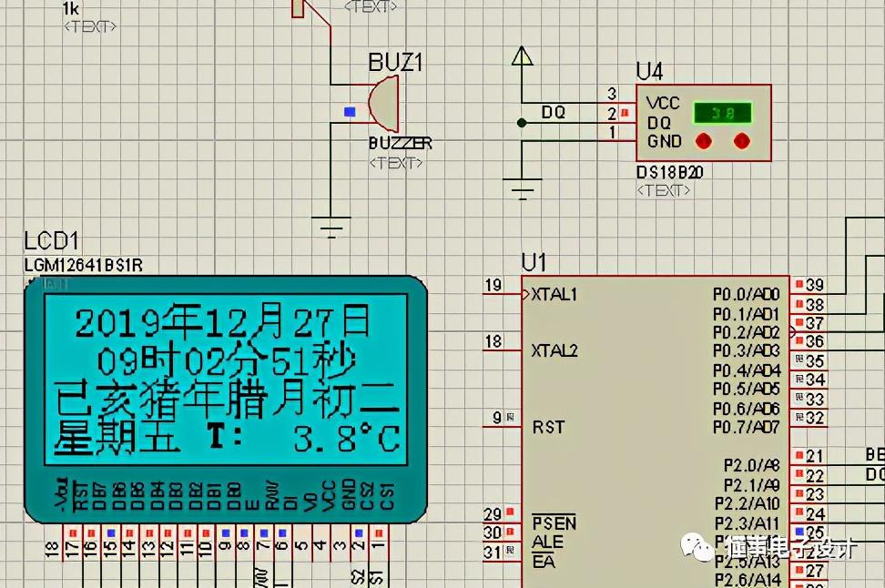Click the LGM12641BS1R part name
Image resolution: width=885 pixels, height=588 pixels.
(84, 265)
